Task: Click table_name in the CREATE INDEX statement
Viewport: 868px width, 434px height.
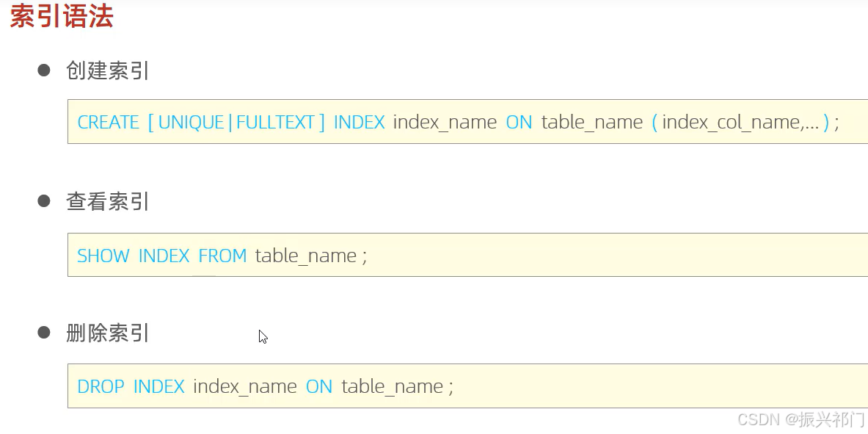Action: pos(592,123)
